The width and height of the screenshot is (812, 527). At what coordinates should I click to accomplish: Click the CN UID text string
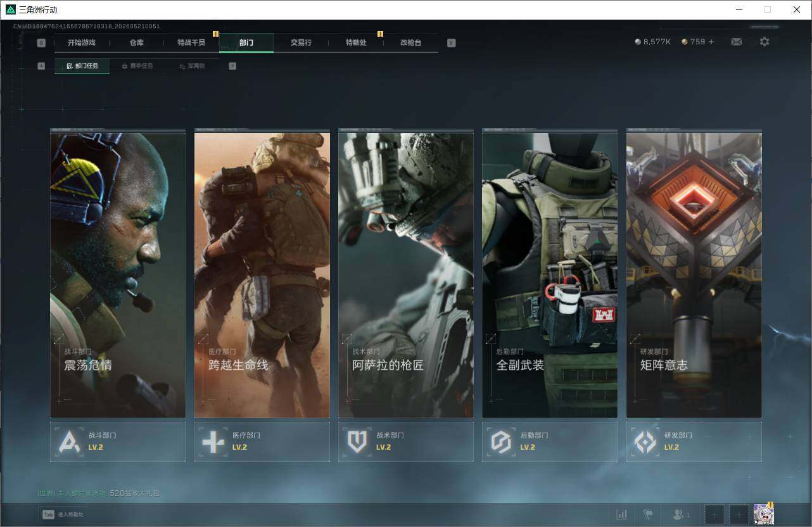pos(87,26)
